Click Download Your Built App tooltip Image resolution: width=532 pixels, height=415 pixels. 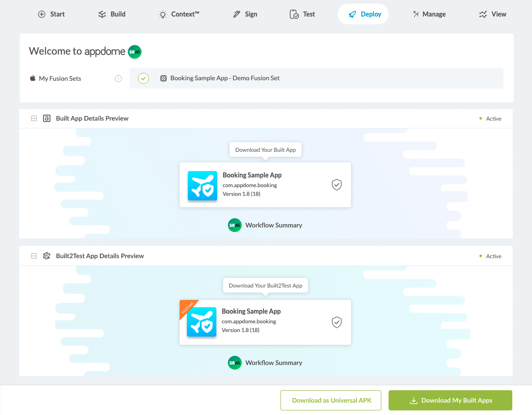coord(266,150)
